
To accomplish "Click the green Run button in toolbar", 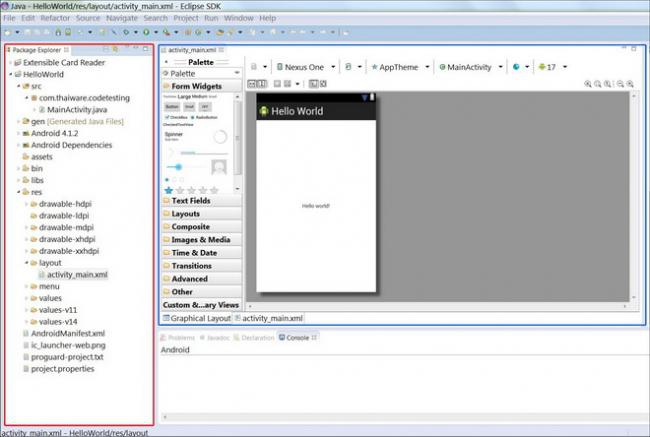I will tap(146, 32).
